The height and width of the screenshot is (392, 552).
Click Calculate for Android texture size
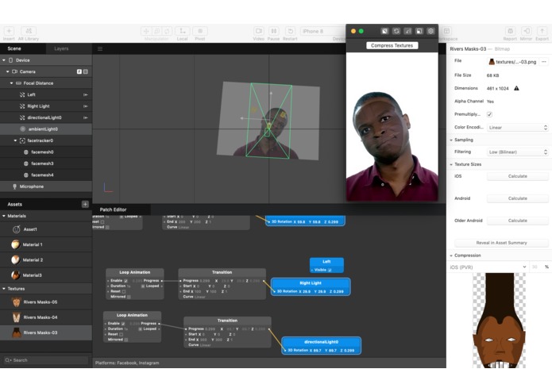[518, 198]
